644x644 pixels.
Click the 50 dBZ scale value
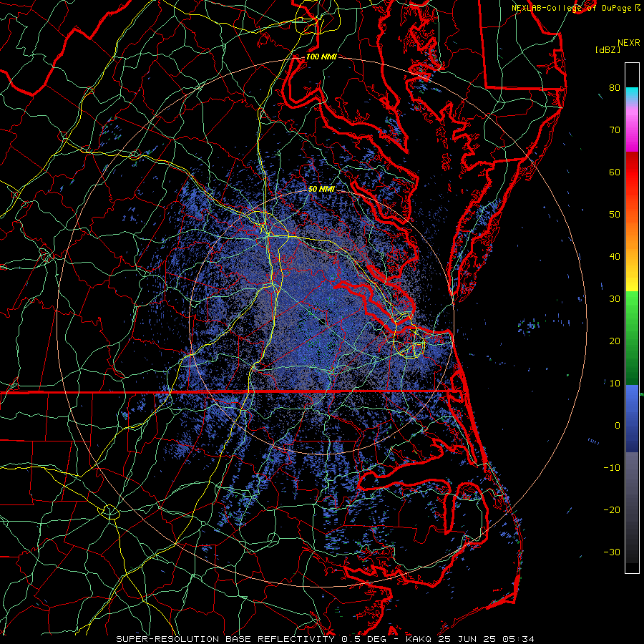pos(615,215)
